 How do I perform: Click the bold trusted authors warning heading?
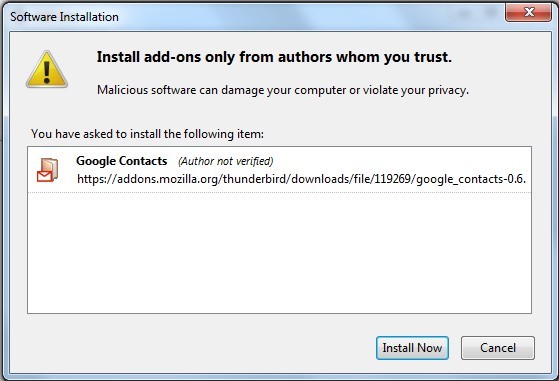point(274,57)
